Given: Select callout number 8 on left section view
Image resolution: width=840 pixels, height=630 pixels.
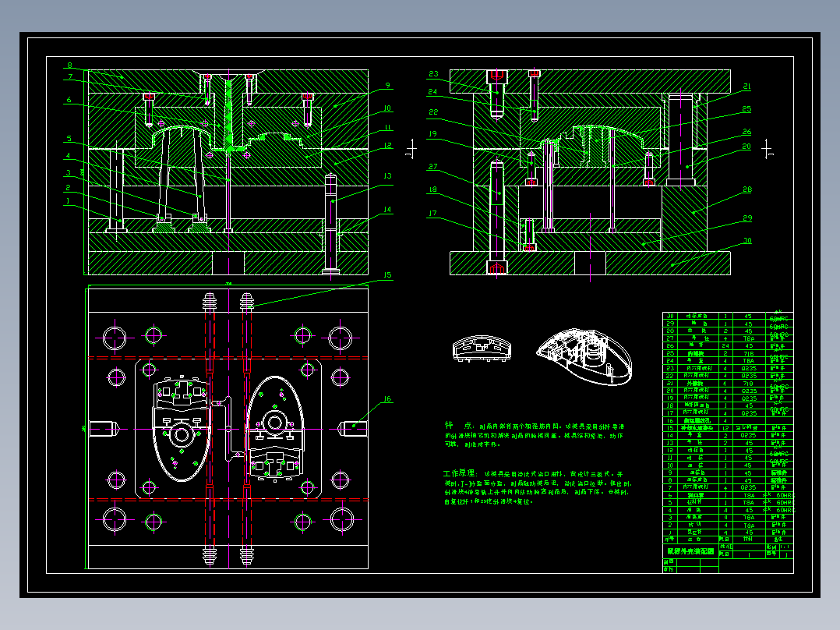Looking at the screenshot, I should [x=69, y=65].
